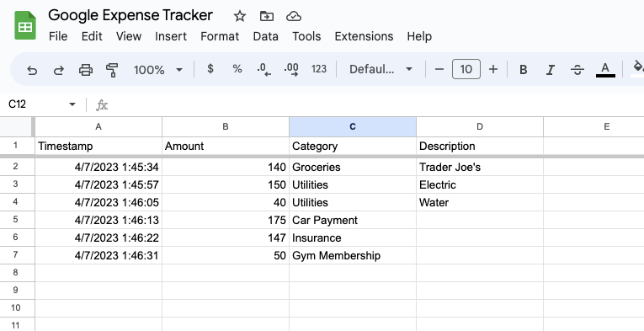Toggle italic formatting
This screenshot has height=331, width=644.
pos(551,69)
